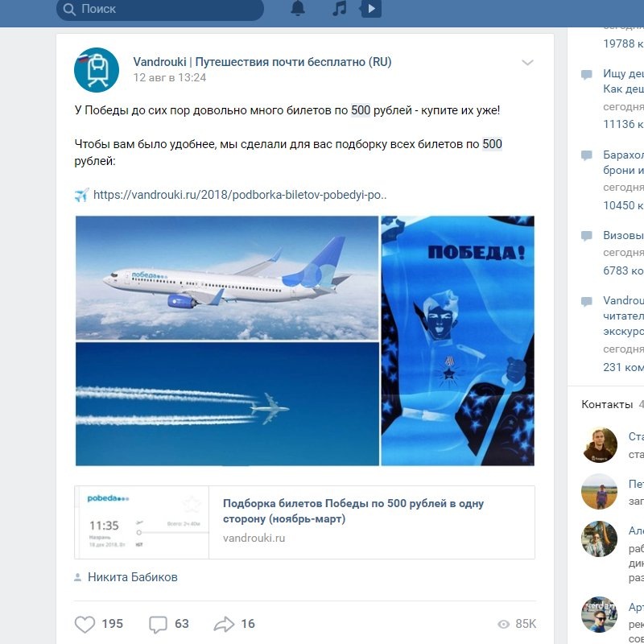Screen dimensions: 644x644
Task: Focus the Поиск search field
Action: (x=159, y=9)
